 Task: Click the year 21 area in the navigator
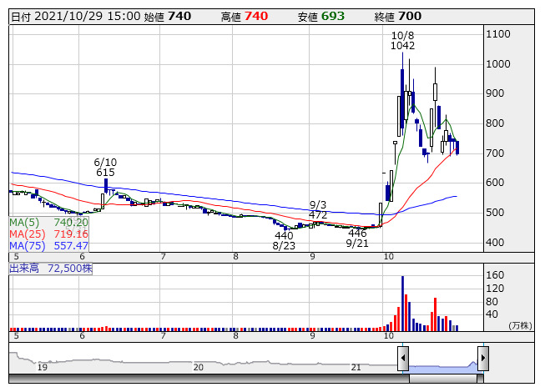point(356,366)
